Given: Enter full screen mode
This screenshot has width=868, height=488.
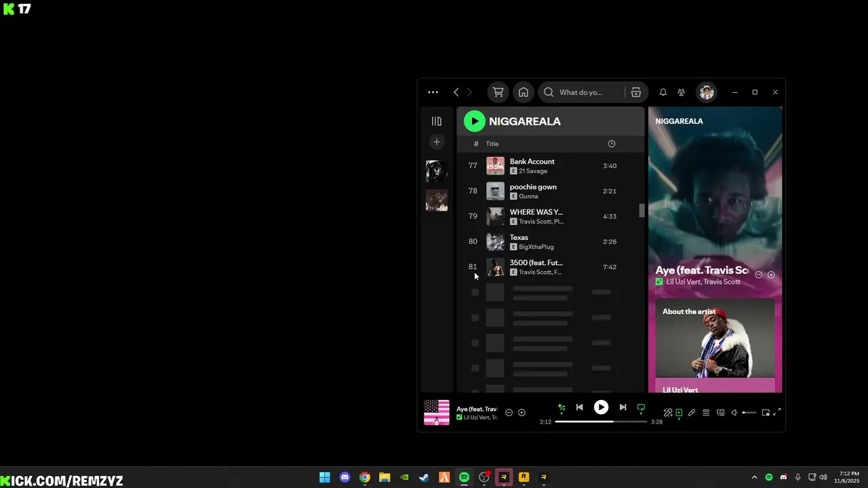Looking at the screenshot, I should (777, 412).
